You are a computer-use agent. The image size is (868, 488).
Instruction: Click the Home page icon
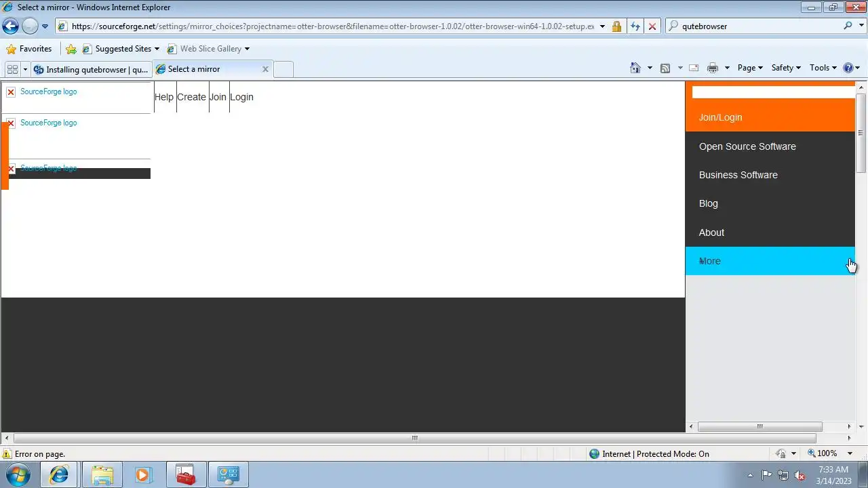pos(635,68)
